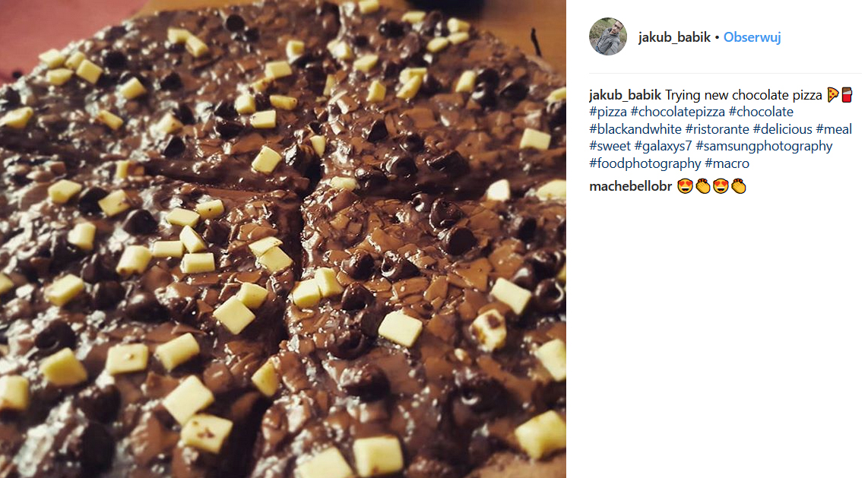Open the #ristorante hashtag
This screenshot has height=478, width=868.
[x=717, y=129]
